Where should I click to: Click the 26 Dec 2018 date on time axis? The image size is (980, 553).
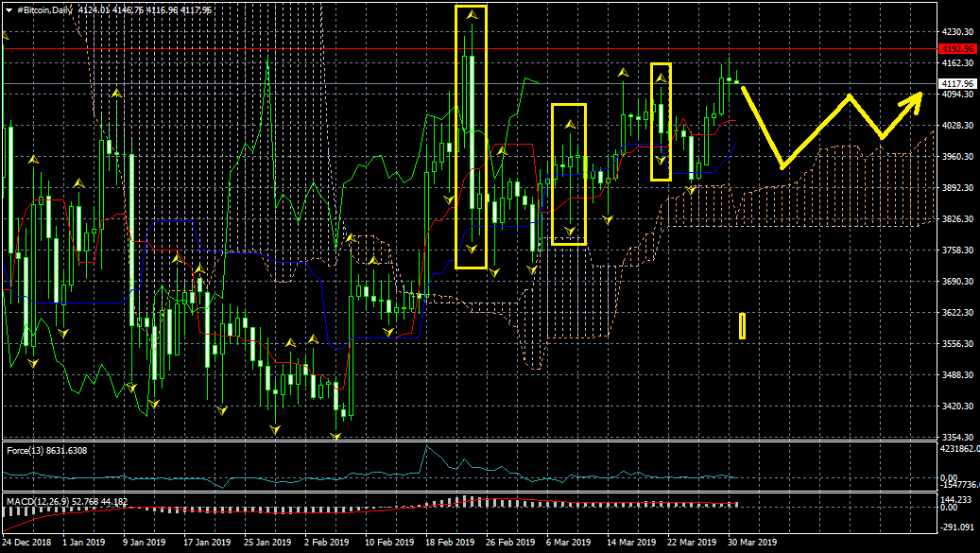(27, 543)
